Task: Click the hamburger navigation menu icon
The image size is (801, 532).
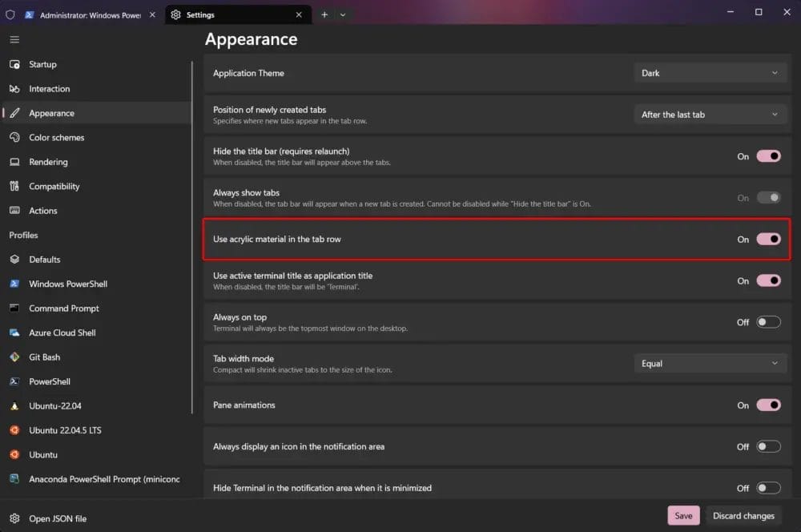Action: pos(14,39)
